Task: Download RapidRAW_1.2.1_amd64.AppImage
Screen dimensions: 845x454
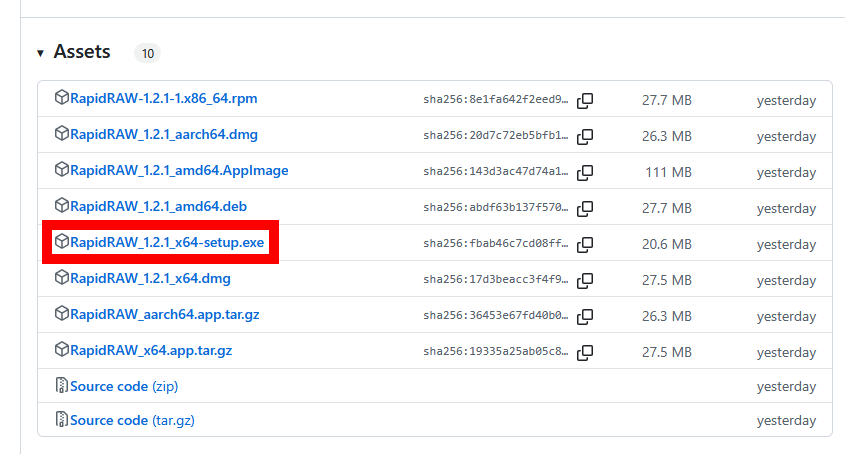Action: tap(179, 171)
